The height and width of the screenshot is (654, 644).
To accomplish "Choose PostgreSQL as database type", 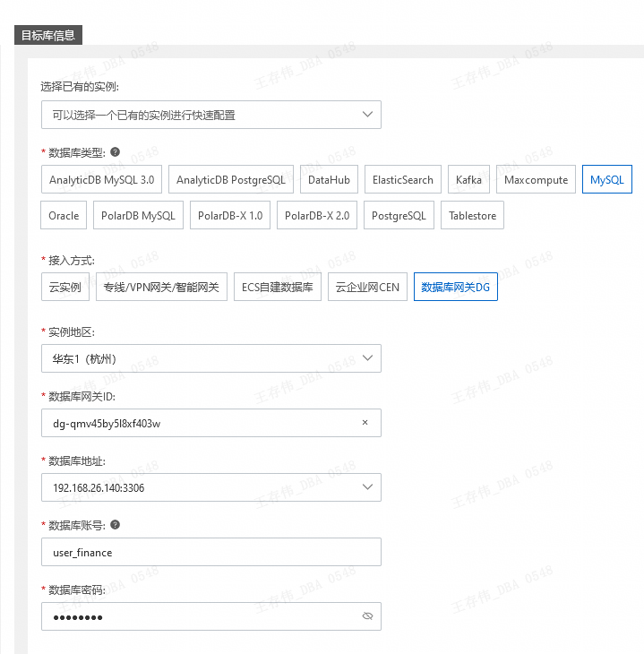I will pos(399,216).
